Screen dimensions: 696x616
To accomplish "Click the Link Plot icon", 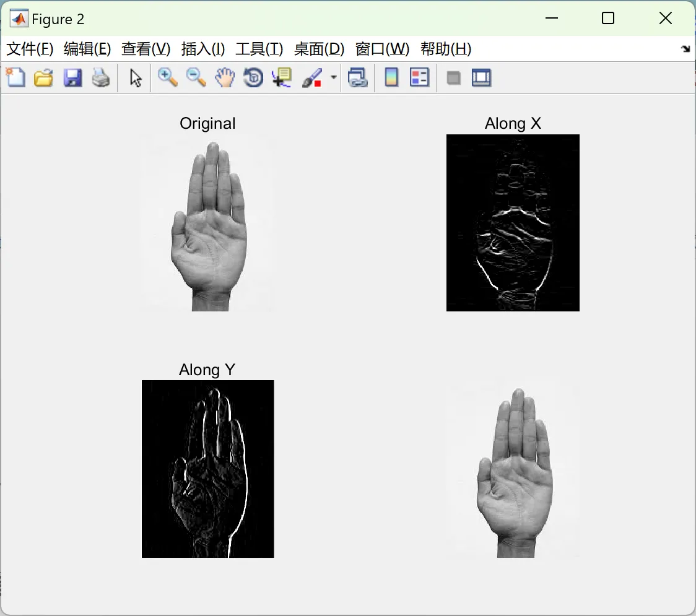I will click(358, 77).
